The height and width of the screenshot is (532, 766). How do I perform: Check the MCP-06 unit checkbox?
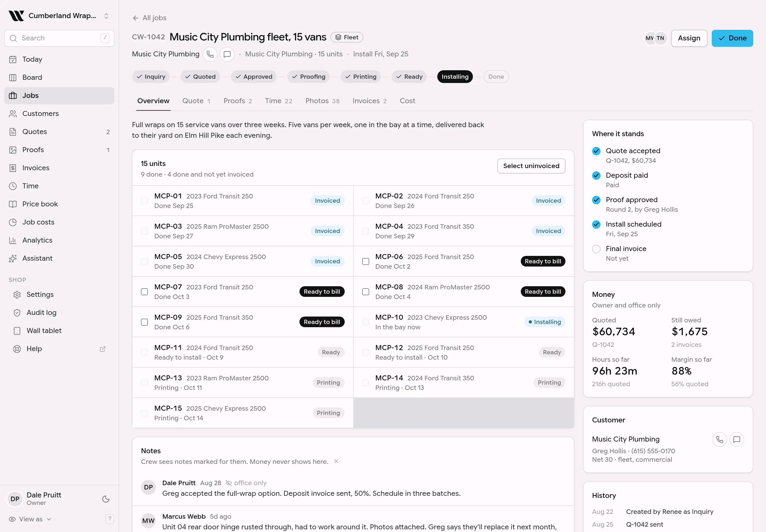pos(366,261)
